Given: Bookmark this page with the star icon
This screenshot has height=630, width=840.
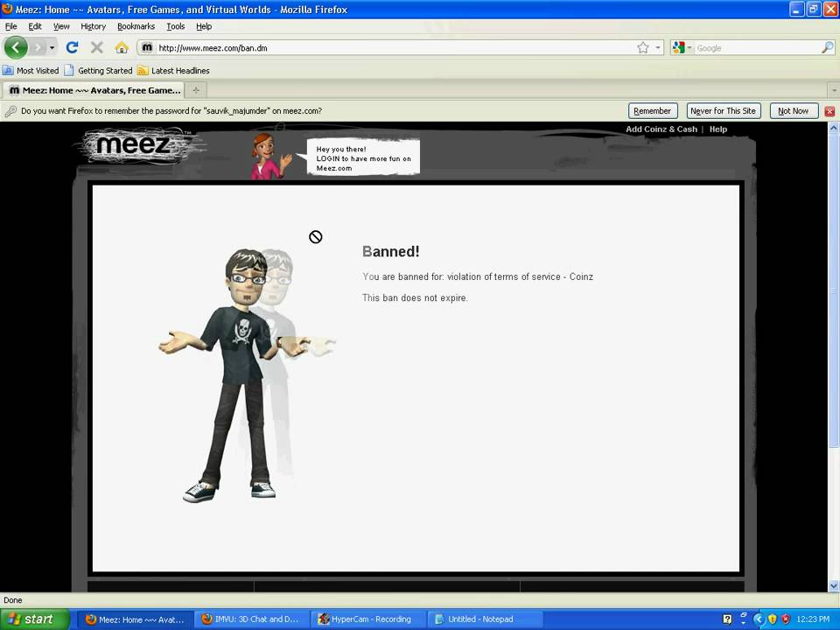Looking at the screenshot, I should 643,47.
